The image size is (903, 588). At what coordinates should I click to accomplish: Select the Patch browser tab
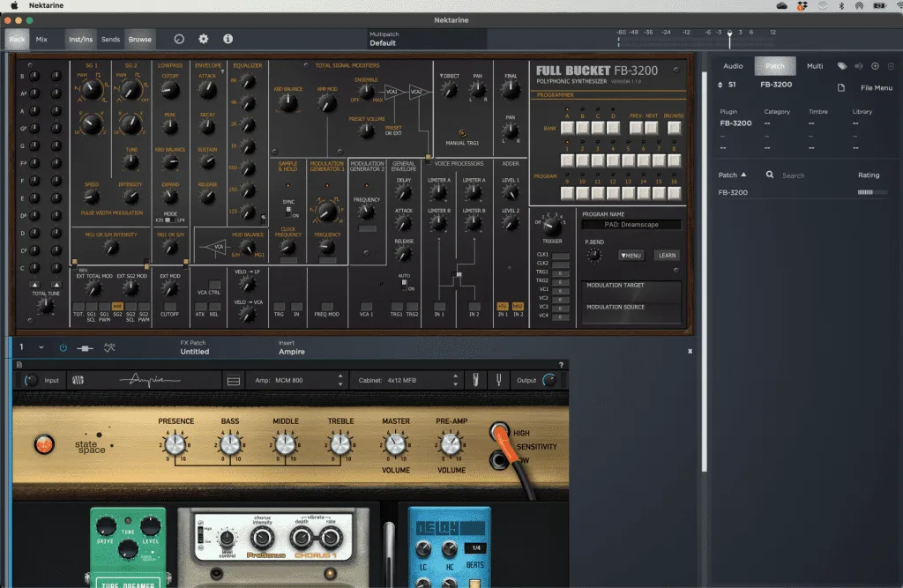point(775,66)
